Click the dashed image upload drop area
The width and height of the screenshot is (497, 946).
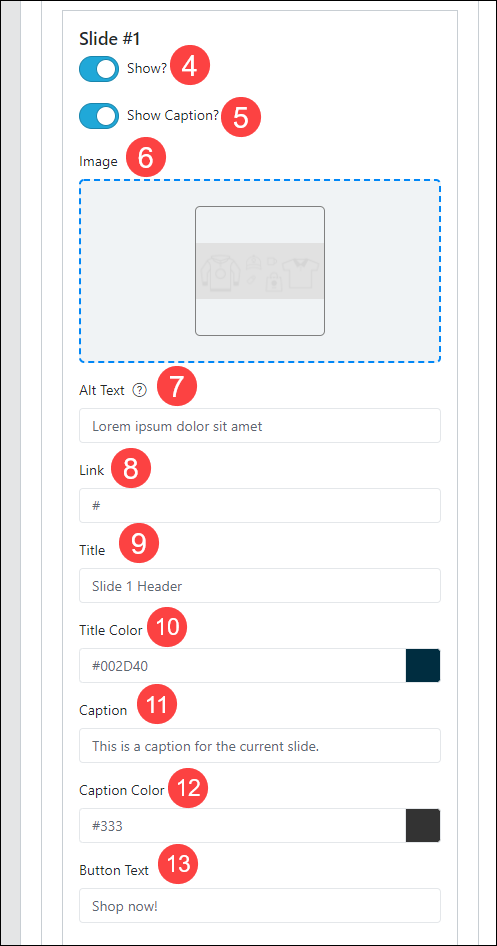coord(260,271)
